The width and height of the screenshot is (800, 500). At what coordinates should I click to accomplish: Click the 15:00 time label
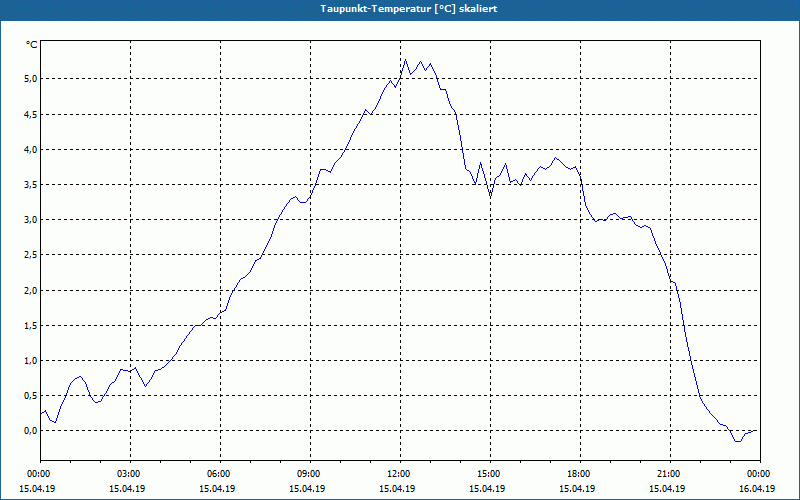[490, 474]
